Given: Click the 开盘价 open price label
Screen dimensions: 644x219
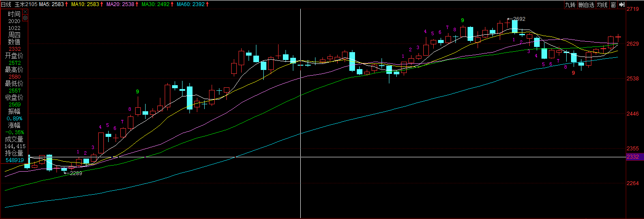Looking at the screenshot, I should tap(14, 56).
